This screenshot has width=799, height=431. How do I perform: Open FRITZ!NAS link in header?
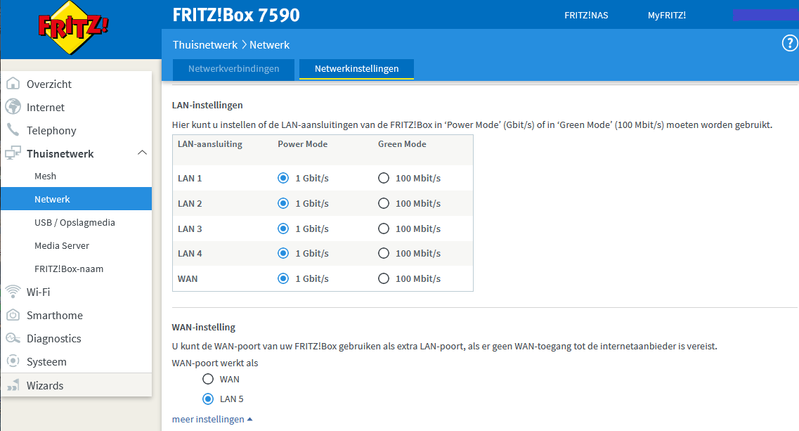586,15
